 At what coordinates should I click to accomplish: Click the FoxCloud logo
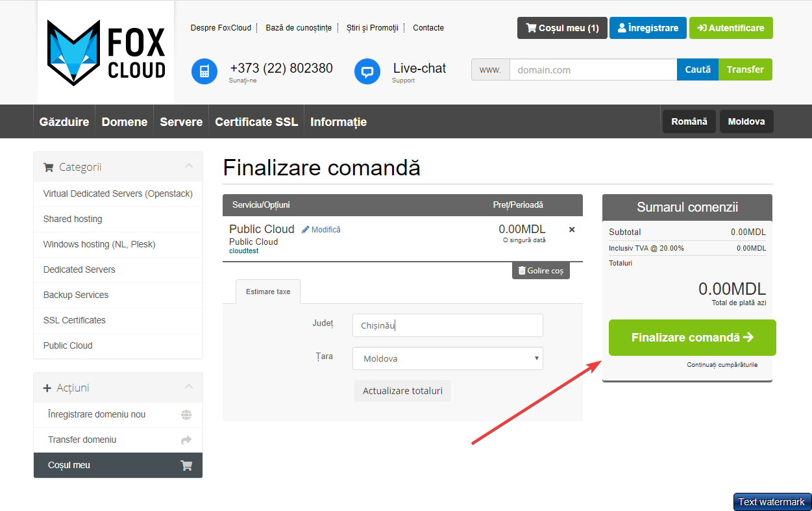106,53
